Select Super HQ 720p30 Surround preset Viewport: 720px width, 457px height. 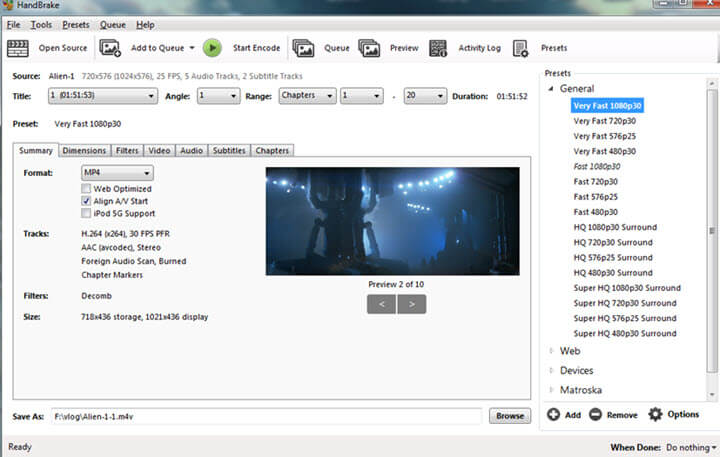[x=625, y=303]
